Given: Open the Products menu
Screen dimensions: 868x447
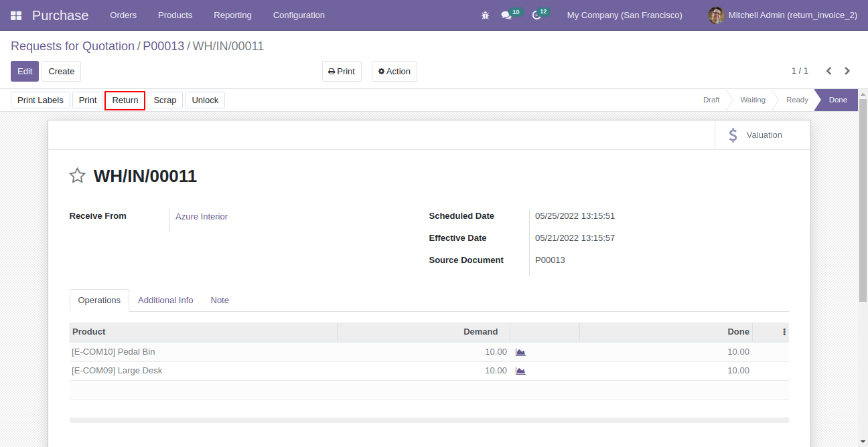Looking at the screenshot, I should click(x=175, y=15).
